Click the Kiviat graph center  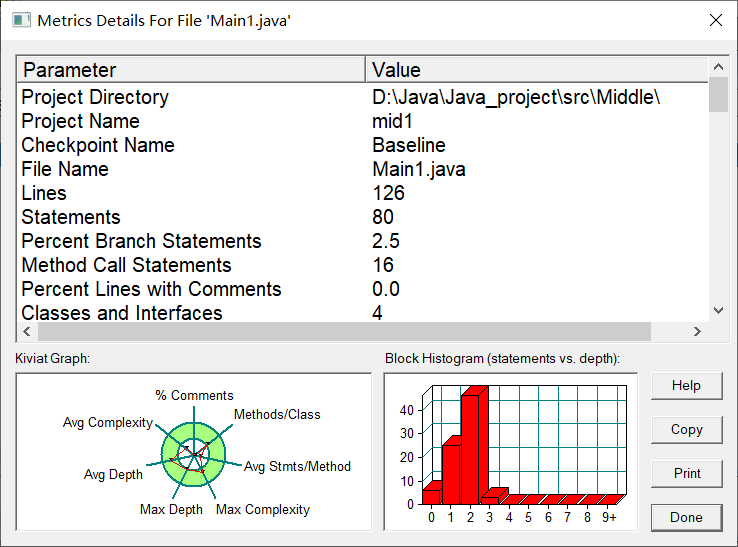click(194, 455)
